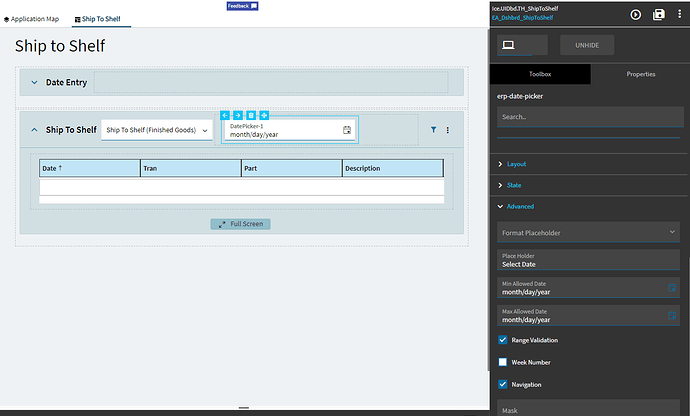Click the Place Holder Select Date field

tap(588, 260)
